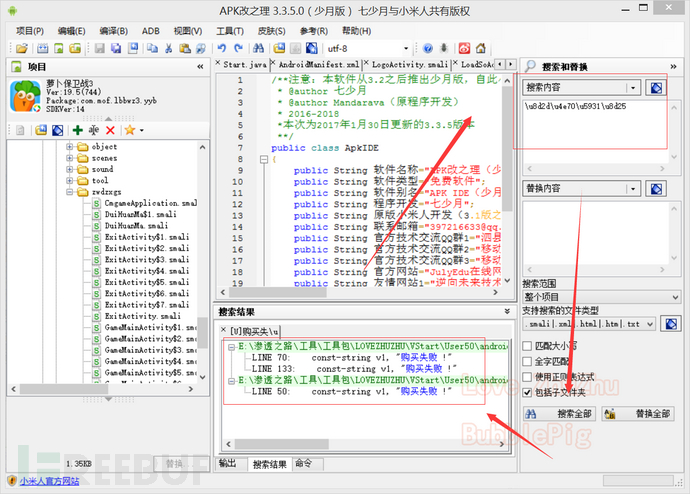Click the paste clipboard icon

(x=185, y=48)
